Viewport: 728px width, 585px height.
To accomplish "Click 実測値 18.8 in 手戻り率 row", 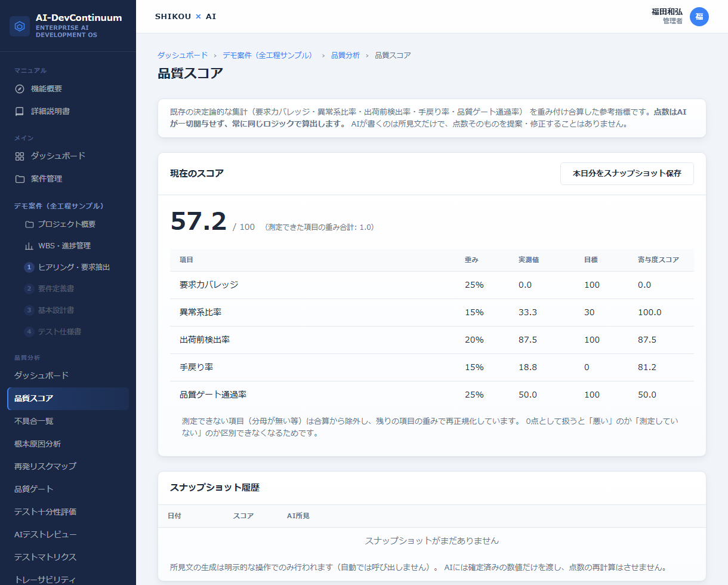I will [528, 367].
